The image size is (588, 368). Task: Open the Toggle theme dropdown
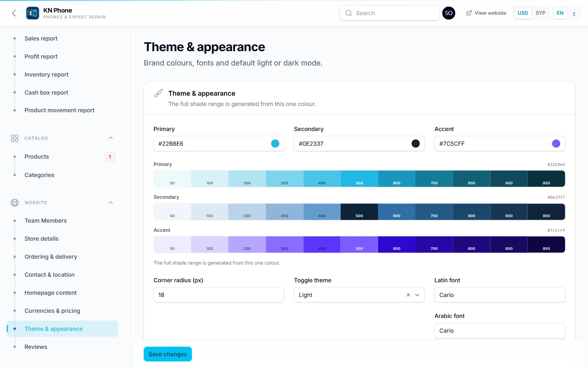pos(417,295)
